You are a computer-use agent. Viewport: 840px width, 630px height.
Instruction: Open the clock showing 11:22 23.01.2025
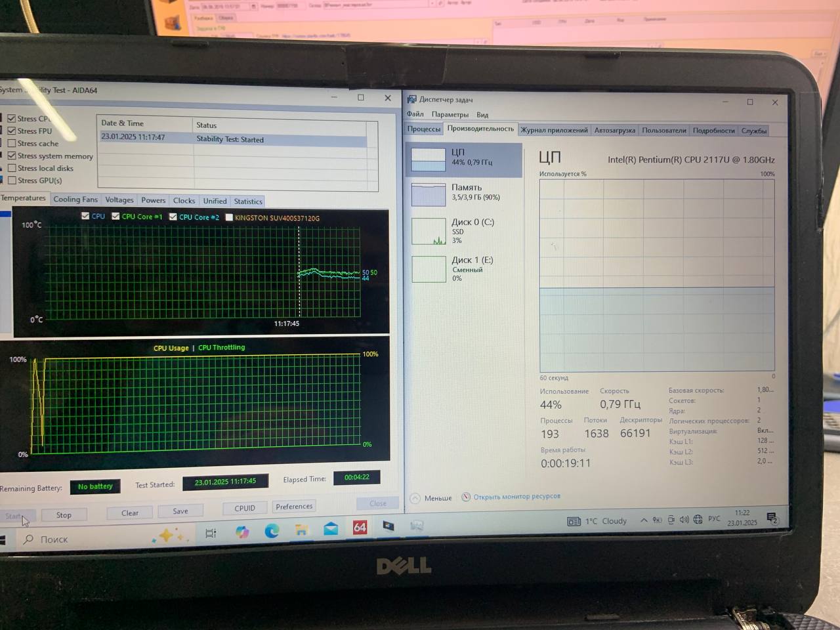tap(742, 518)
